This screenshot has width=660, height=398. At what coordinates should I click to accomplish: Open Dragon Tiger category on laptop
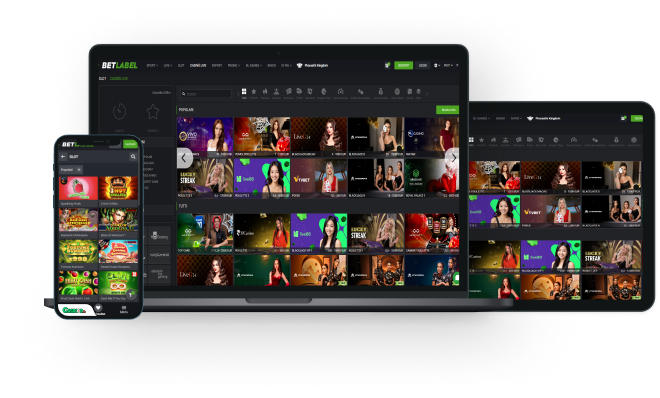pyautogui.click(x=324, y=91)
